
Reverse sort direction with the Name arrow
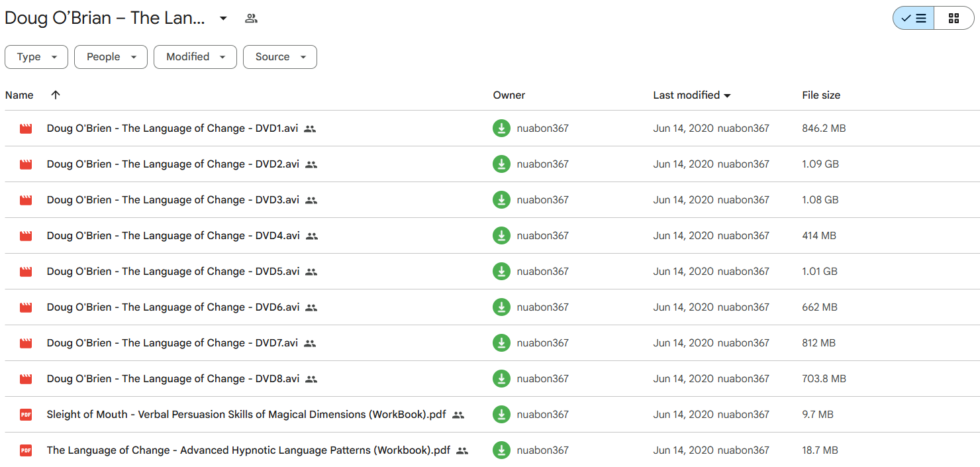pyautogui.click(x=56, y=95)
